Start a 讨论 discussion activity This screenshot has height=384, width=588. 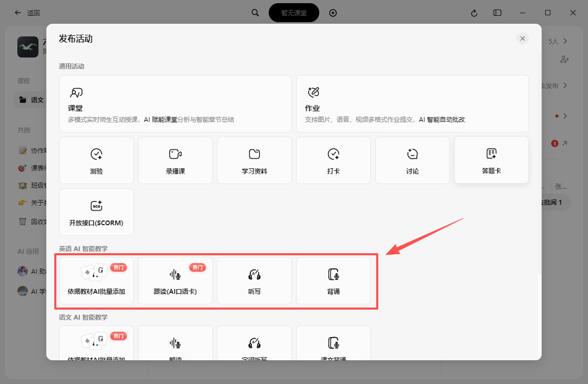413,160
